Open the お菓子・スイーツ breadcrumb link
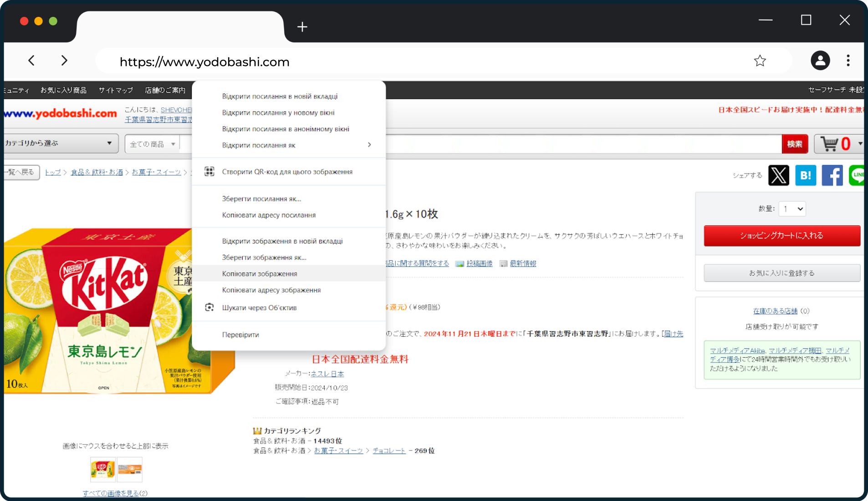 (156, 172)
